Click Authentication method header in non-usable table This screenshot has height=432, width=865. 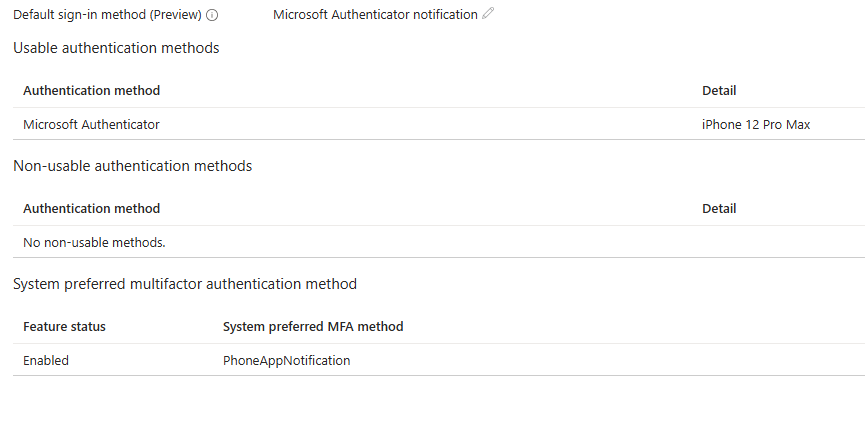[92, 209]
